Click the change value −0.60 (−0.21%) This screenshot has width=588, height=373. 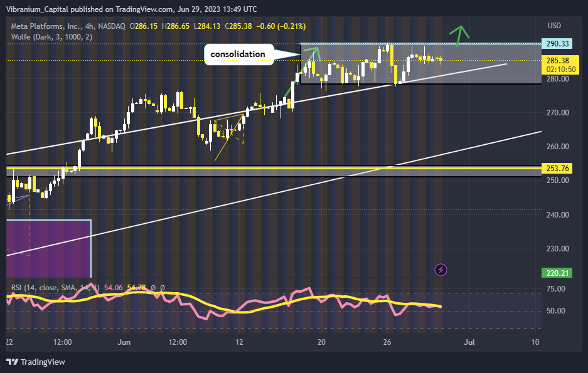coord(281,26)
